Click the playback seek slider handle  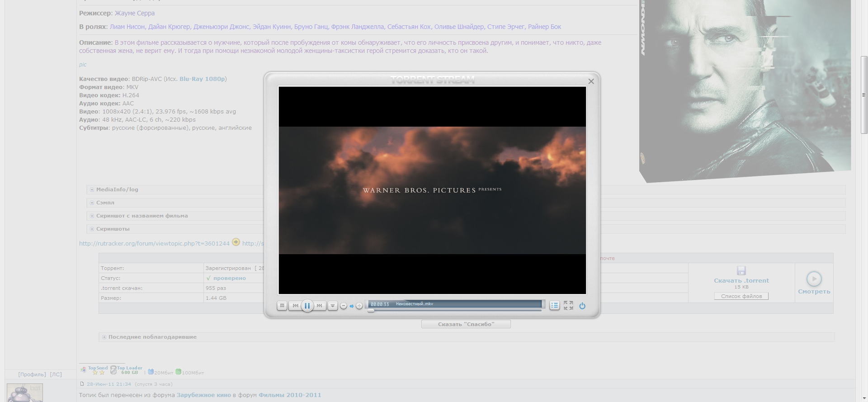click(x=371, y=311)
